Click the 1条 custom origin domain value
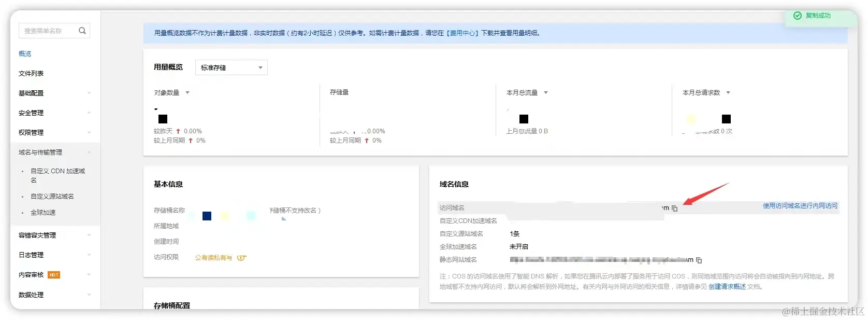This screenshot has width=868, height=320. (x=514, y=233)
